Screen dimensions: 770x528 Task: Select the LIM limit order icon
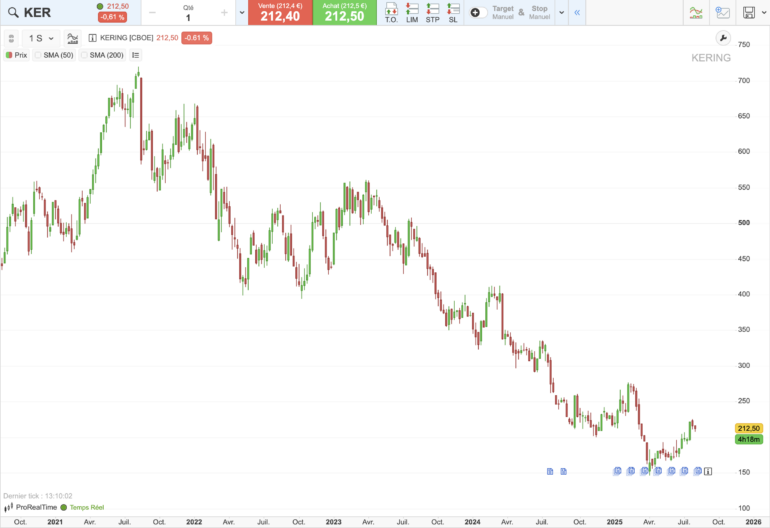412,12
